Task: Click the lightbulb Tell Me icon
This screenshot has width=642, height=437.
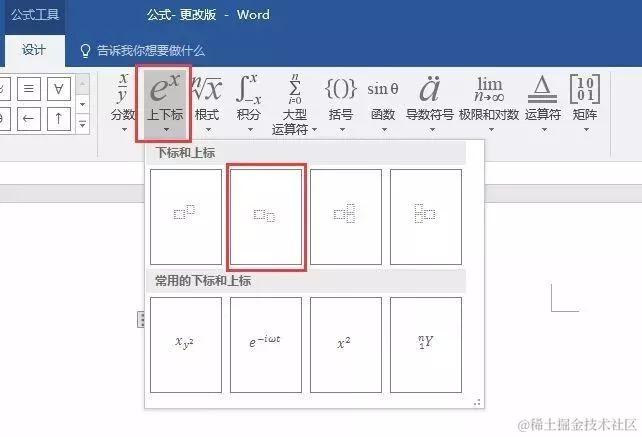Action: pyautogui.click(x=85, y=51)
